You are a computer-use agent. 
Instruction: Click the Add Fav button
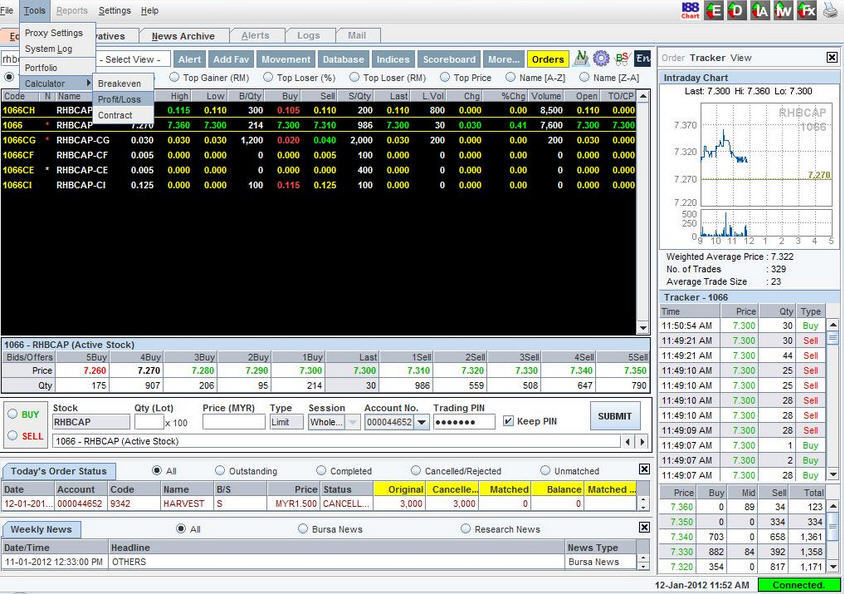tap(231, 59)
